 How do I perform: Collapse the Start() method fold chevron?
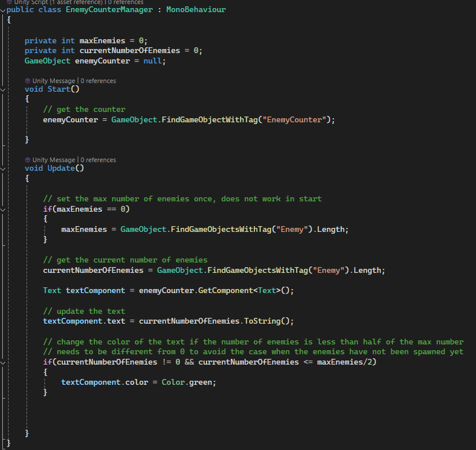pyautogui.click(x=3, y=90)
